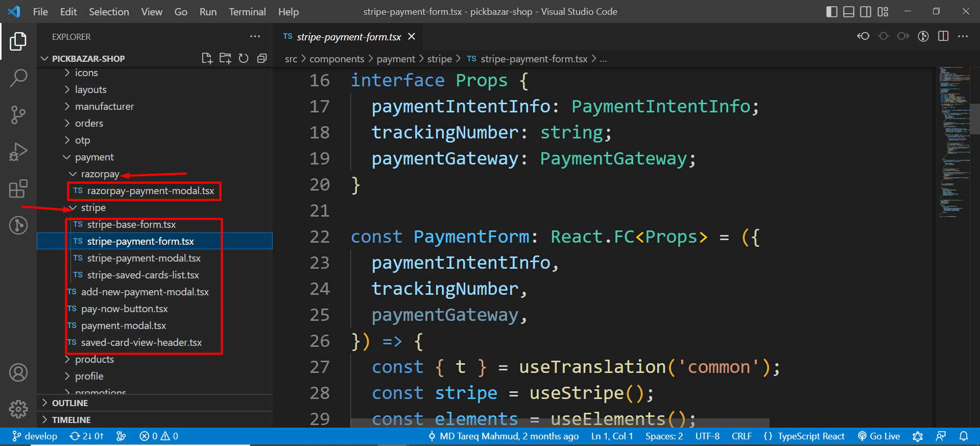Click the code minimap overview
The width and height of the screenshot is (980, 446).
pos(954,143)
